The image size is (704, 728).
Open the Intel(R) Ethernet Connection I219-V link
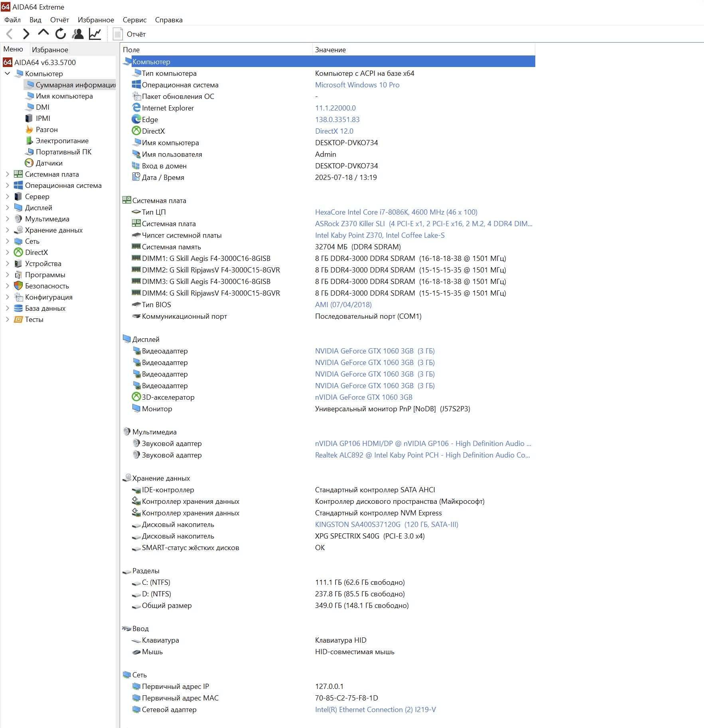click(375, 709)
